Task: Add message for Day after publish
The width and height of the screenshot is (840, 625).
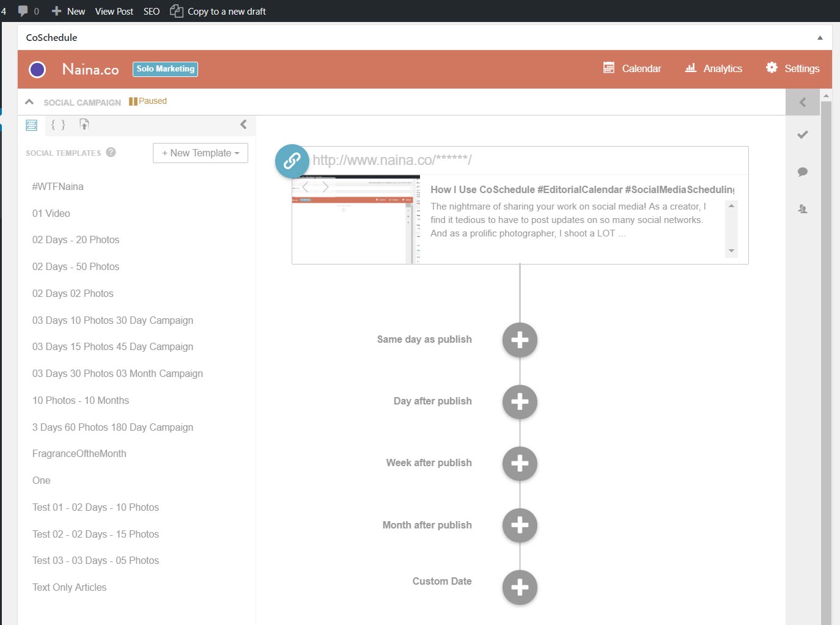Action: pos(520,402)
